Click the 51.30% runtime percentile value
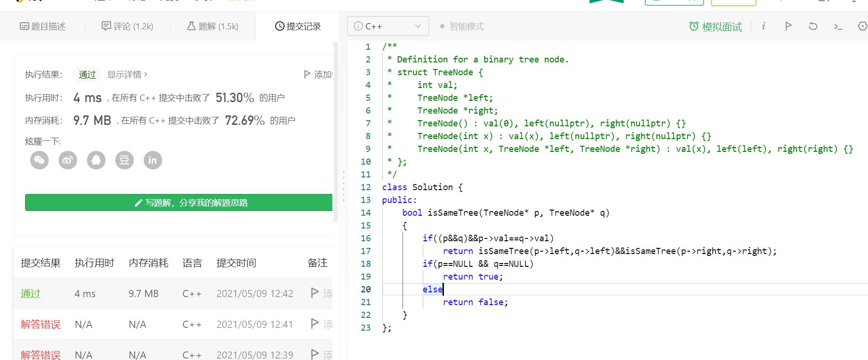Image resolution: width=868 pixels, height=360 pixels. pyautogui.click(x=235, y=98)
